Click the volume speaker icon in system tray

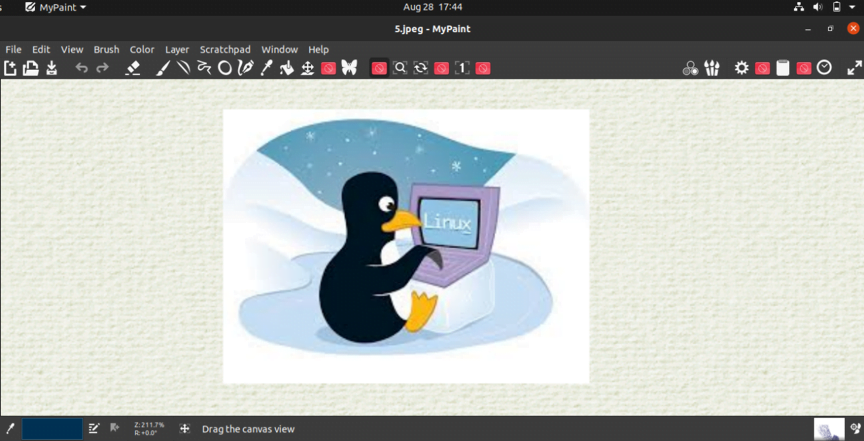tap(818, 7)
